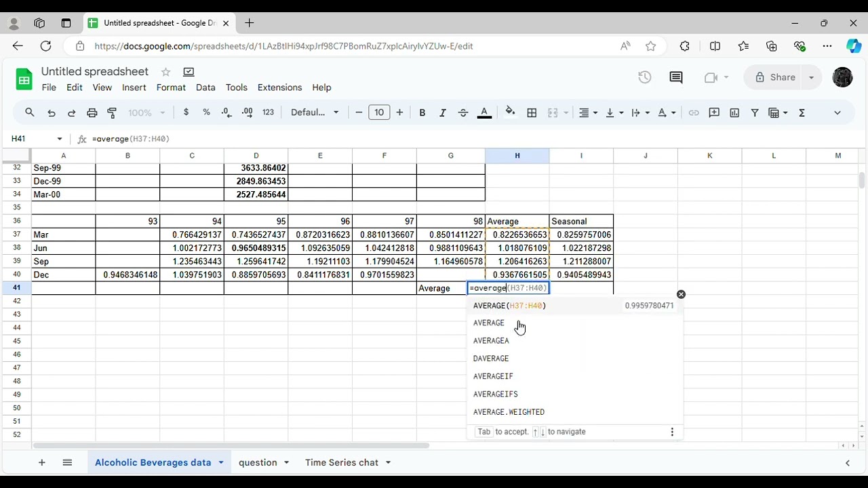Open text wrapping dropdown
The width and height of the screenshot is (868, 488).
click(x=640, y=113)
